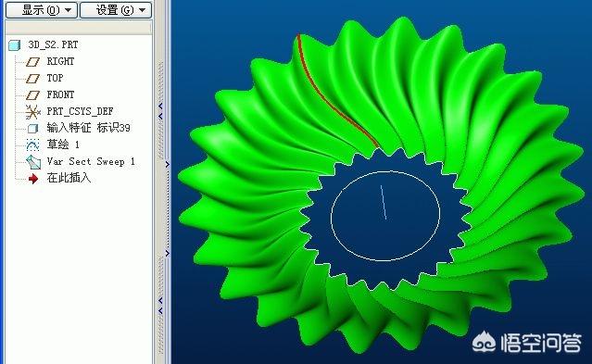Viewport: 592px width, 364px height.
Task: Click the 3D_S2.PRT part icon
Action: tap(14, 45)
